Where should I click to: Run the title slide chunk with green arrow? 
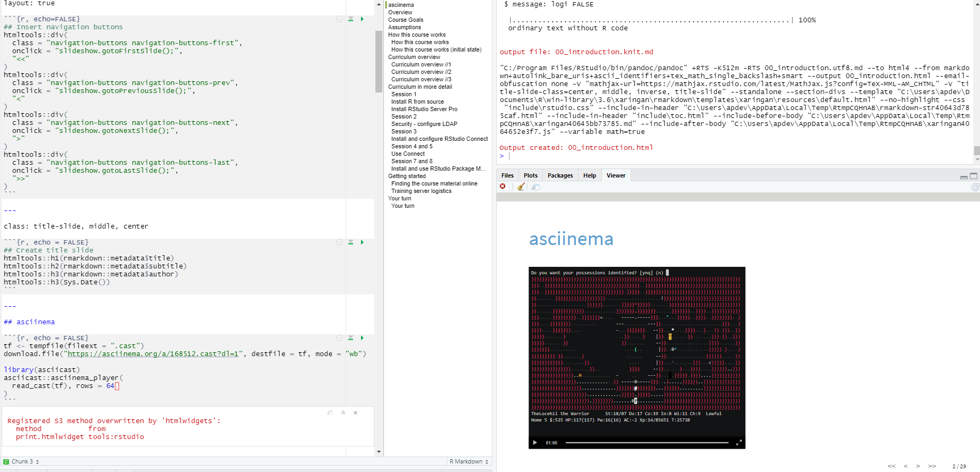tap(362, 242)
